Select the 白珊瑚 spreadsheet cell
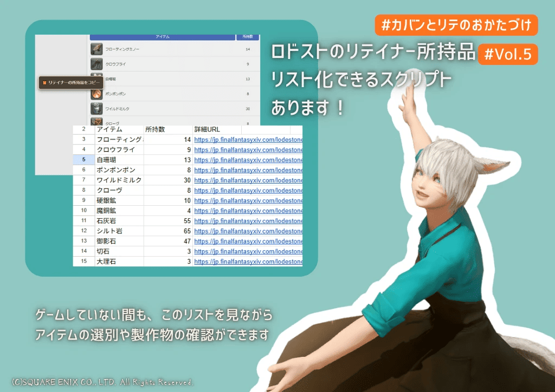Viewport: 555px width, 392px height. coord(119,160)
